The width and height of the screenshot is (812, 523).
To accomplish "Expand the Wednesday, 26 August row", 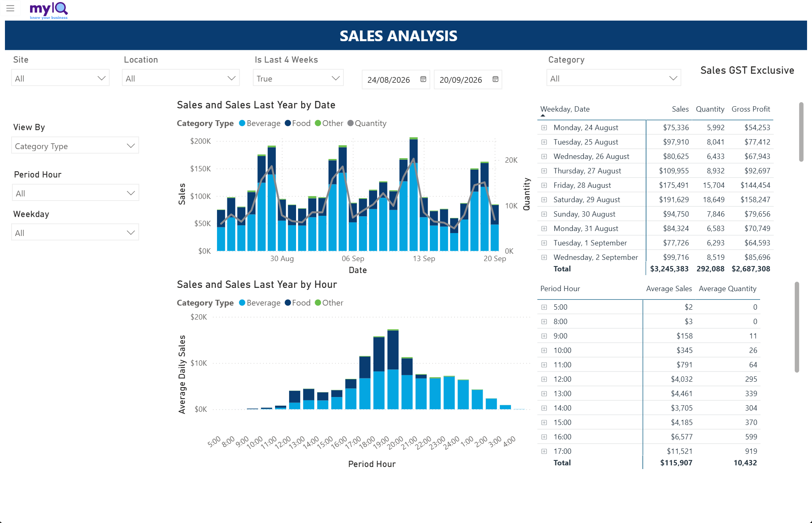I will [x=544, y=156].
